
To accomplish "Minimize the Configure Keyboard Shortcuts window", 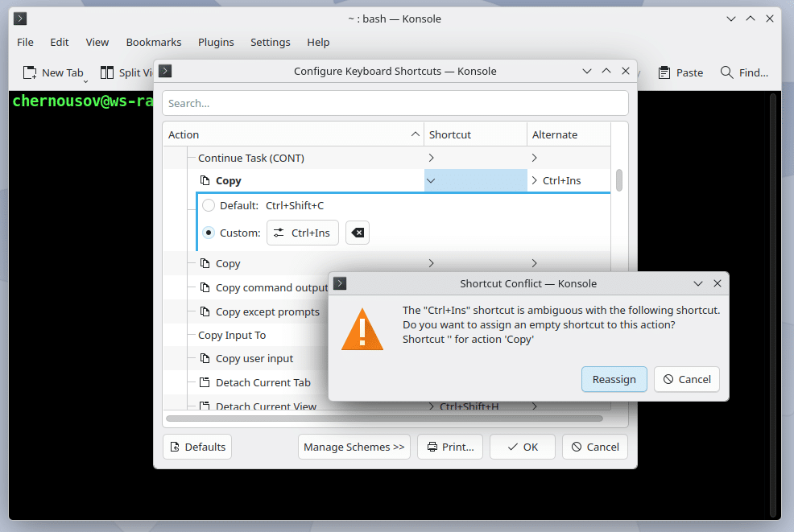I will [587, 71].
